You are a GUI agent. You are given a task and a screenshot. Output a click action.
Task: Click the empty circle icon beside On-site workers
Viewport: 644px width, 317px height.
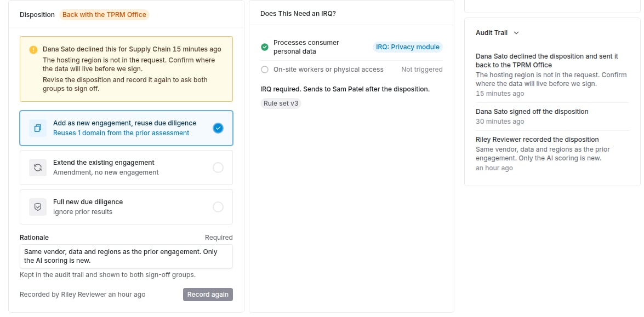click(x=265, y=70)
